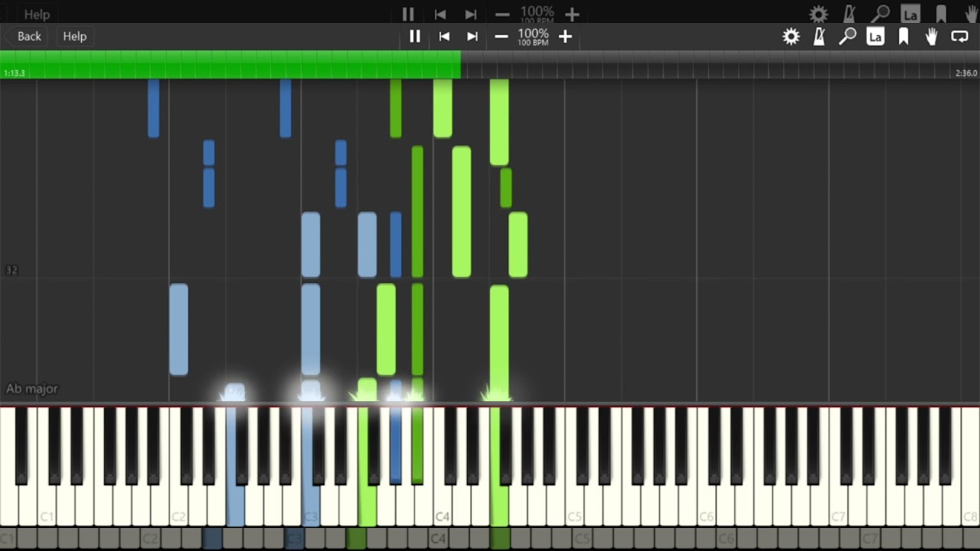Toggle note labels with the La icon
This screenshot has width=980, height=551.
click(x=875, y=36)
